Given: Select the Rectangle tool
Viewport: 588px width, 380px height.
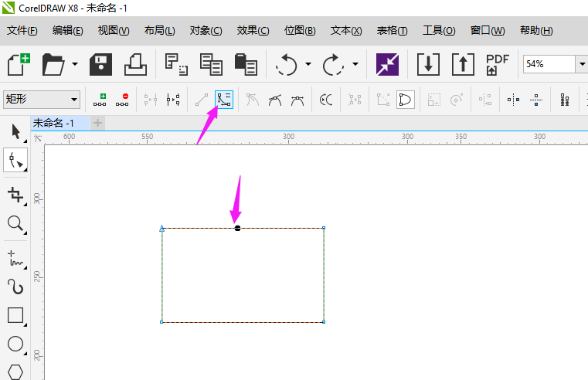Looking at the screenshot, I should point(15,316).
